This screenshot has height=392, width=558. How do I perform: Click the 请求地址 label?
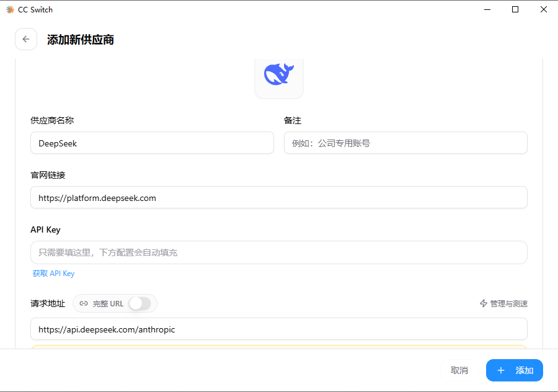[48, 303]
